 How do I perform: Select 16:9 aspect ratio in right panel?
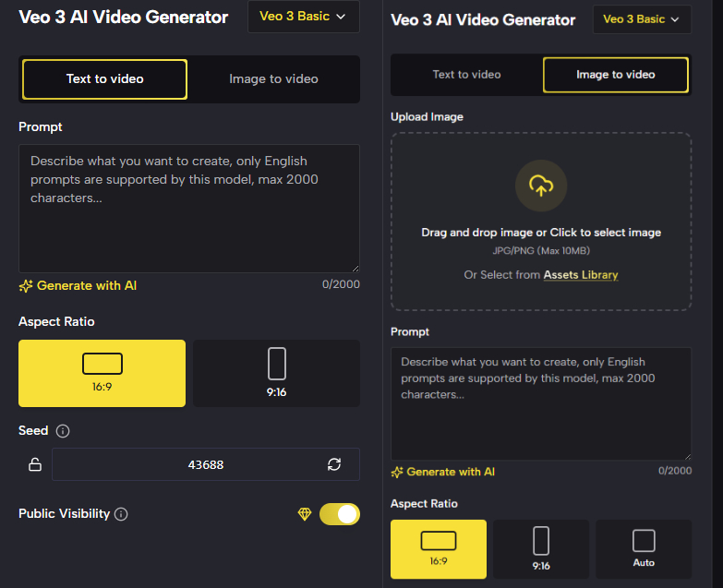click(439, 549)
